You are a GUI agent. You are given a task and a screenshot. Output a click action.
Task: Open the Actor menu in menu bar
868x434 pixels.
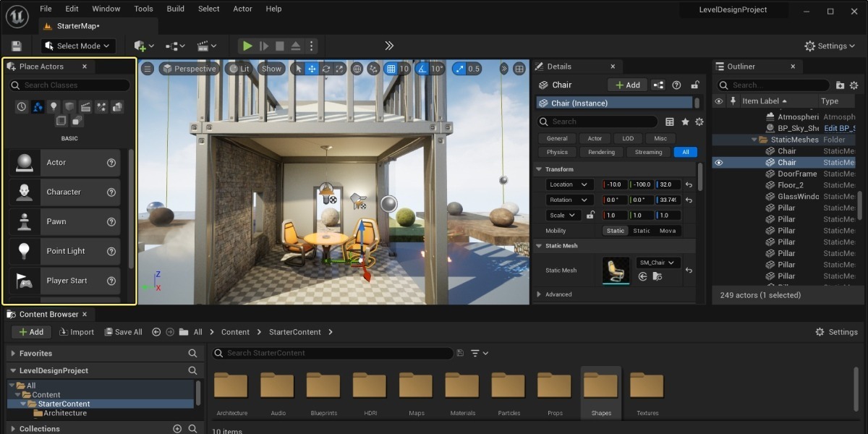242,9
